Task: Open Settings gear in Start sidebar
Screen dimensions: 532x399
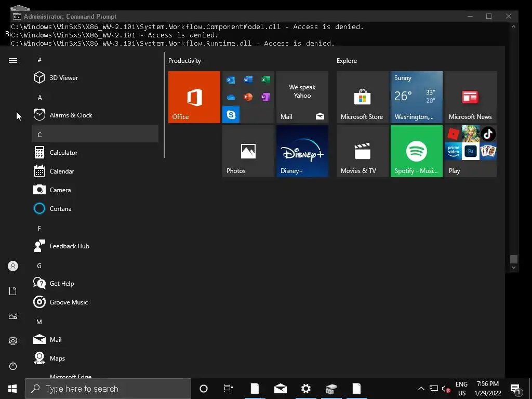Action: click(x=13, y=341)
